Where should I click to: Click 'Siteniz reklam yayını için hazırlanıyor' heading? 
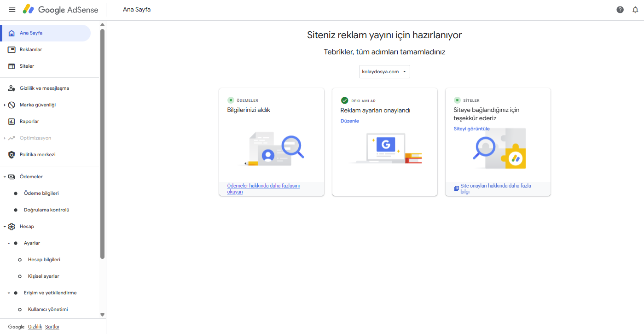(384, 35)
